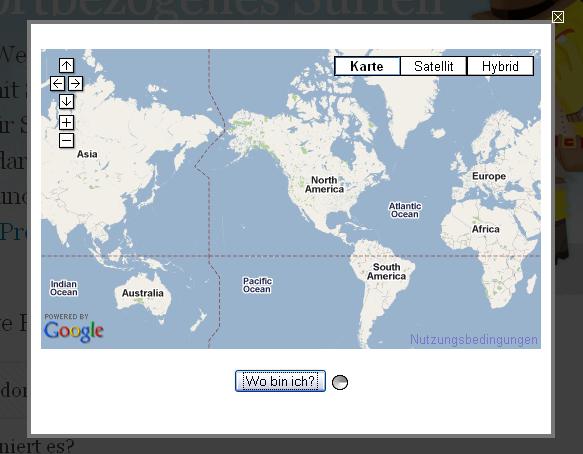Pan the map down with the arrow
Screen dimensions: 583x454
pos(67,102)
